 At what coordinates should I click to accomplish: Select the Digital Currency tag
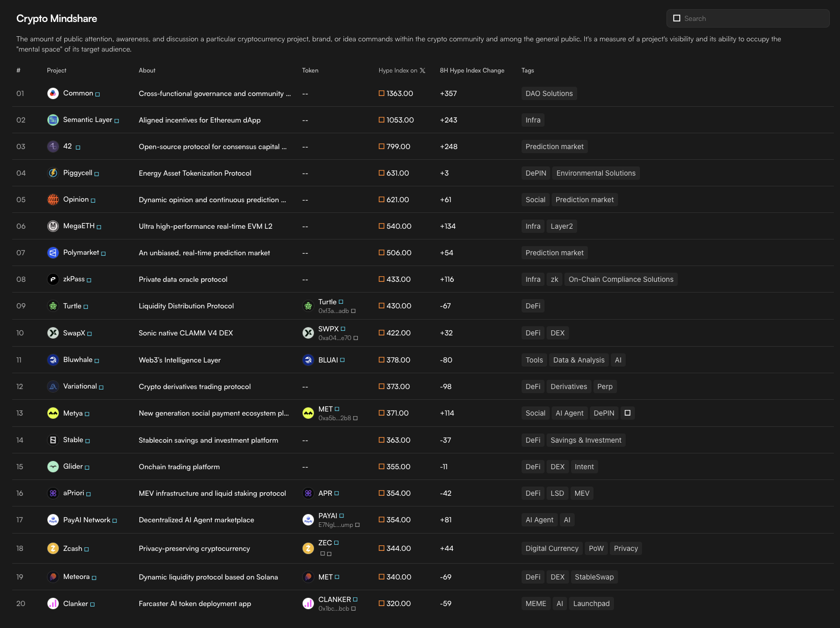[x=552, y=548]
